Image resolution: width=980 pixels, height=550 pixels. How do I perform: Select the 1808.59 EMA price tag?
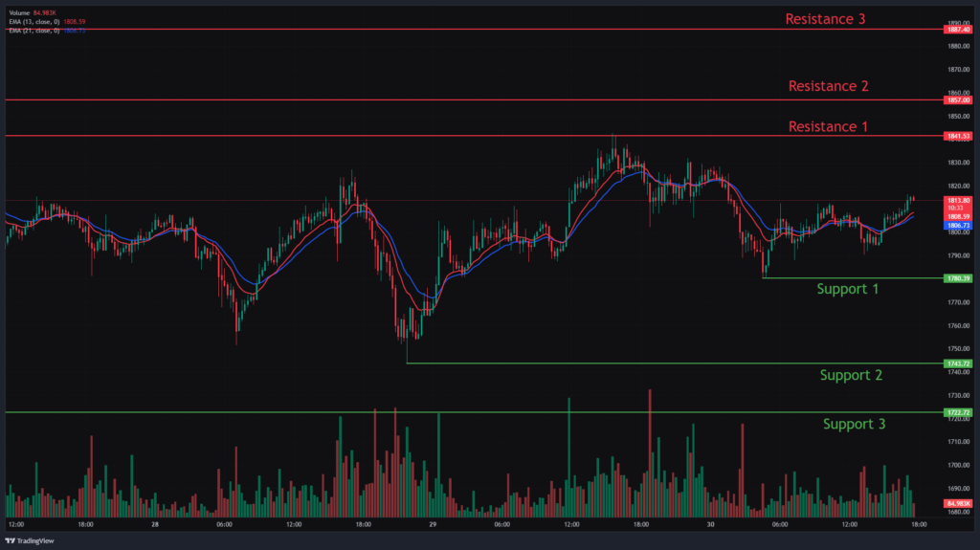tap(957, 216)
